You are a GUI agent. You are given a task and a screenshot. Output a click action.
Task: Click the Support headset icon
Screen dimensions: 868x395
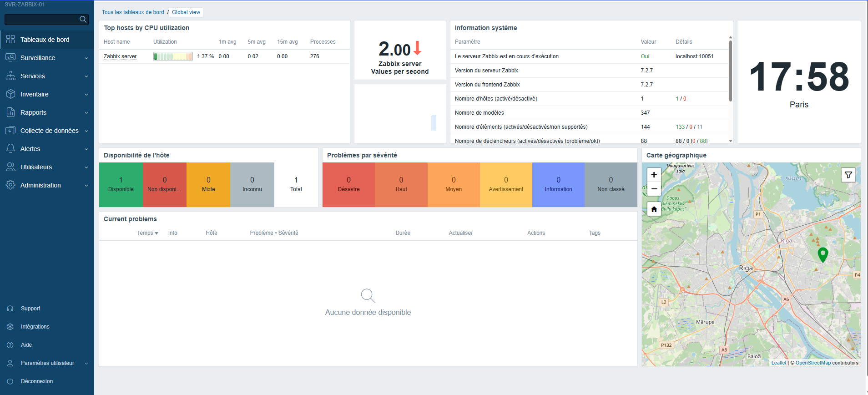(x=10, y=309)
